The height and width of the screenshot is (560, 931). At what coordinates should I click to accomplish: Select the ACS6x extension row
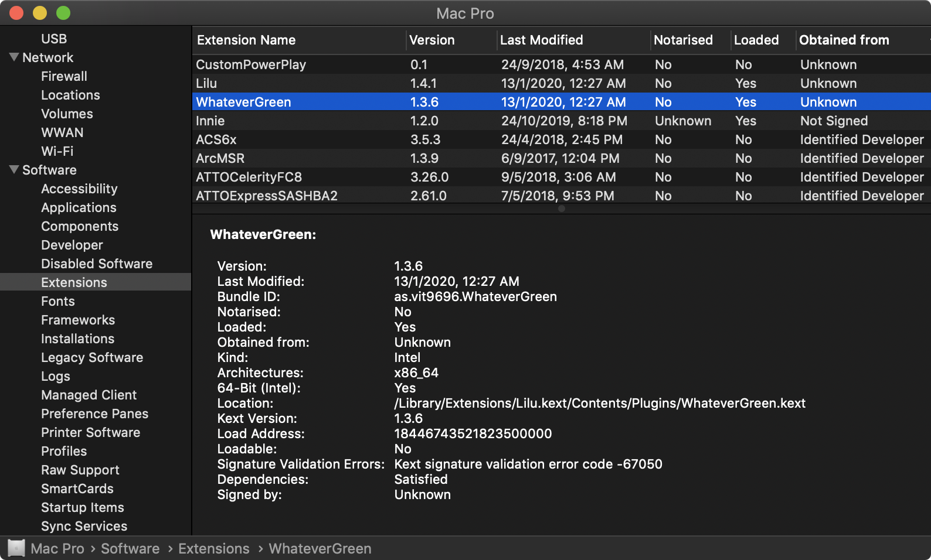tap(562, 139)
